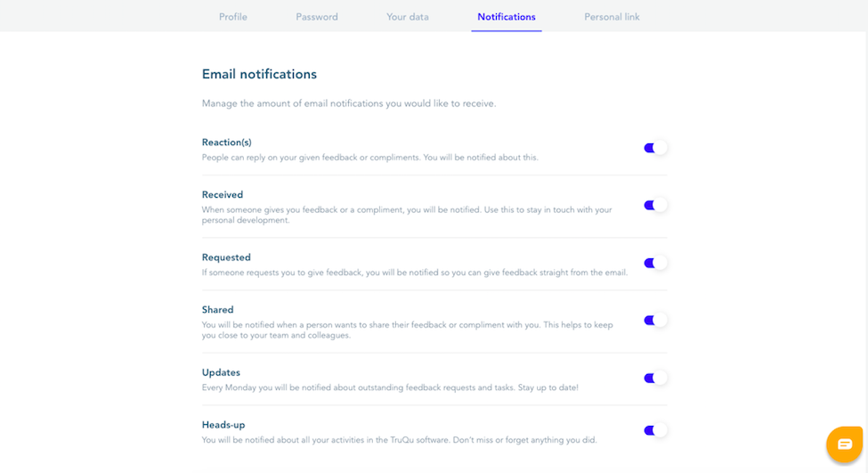Open the orange chat support widget
Image resolution: width=868 pixels, height=473 pixels.
[x=844, y=444]
